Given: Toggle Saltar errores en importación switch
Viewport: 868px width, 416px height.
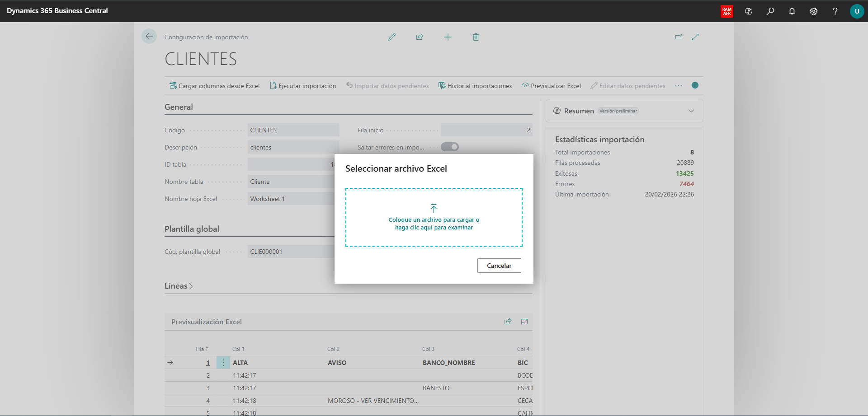Looking at the screenshot, I should 450,147.
